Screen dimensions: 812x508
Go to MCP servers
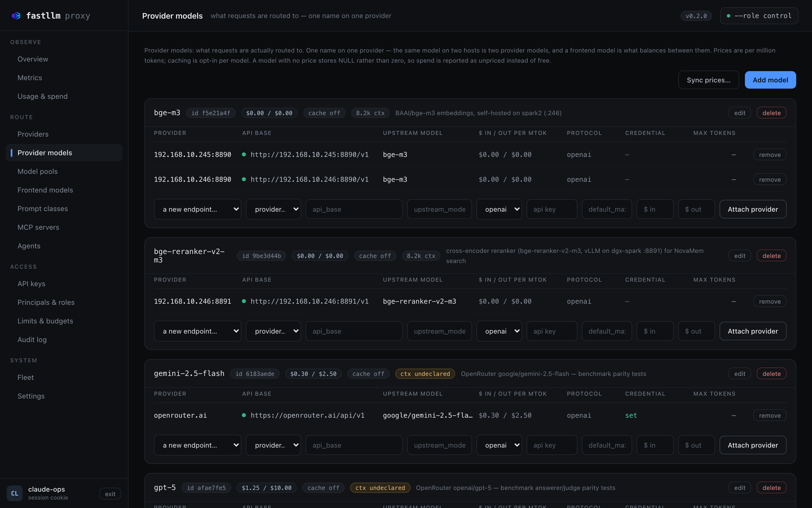[64, 227]
